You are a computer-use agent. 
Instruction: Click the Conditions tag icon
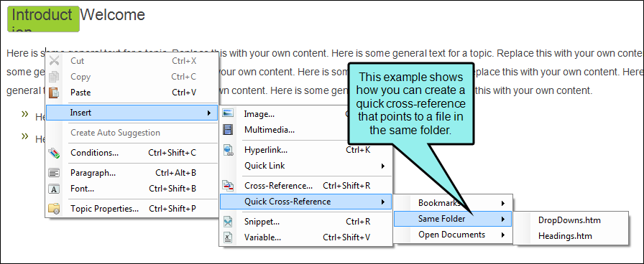[x=54, y=153]
